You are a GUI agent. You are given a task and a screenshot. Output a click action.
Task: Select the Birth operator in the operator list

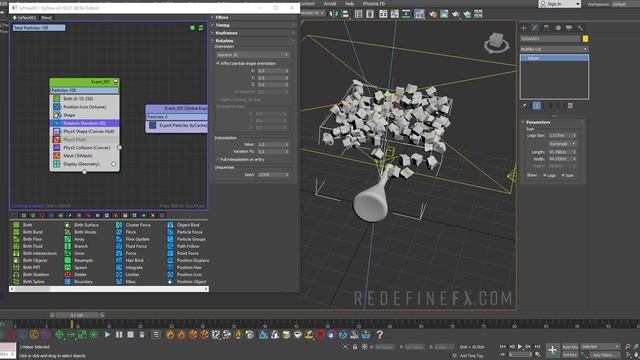23,225
